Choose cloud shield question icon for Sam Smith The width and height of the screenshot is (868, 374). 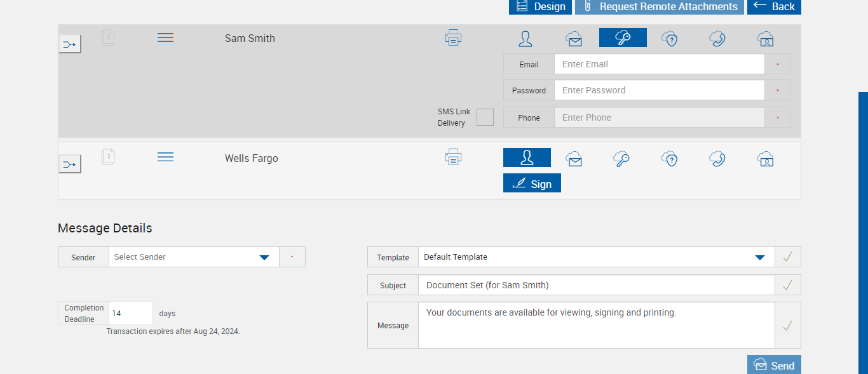coord(669,39)
